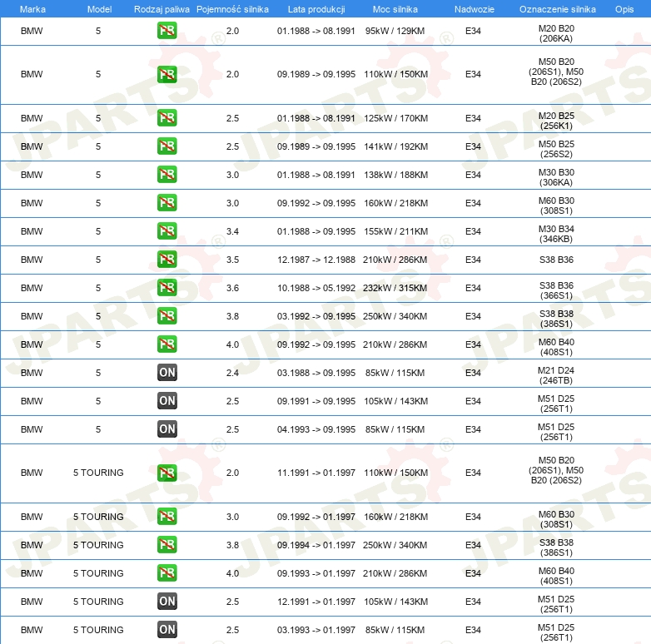
Task: Click the Rodzaj paliwa column header
Action: 162,9
